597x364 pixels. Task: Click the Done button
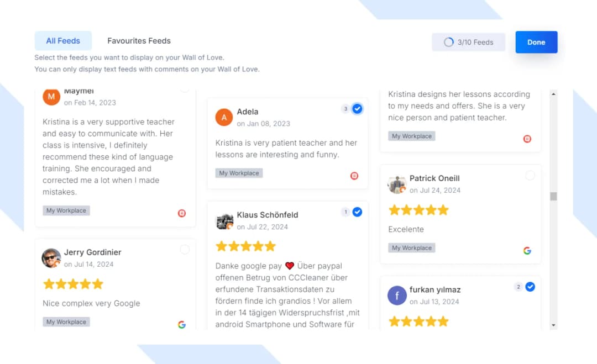pyautogui.click(x=536, y=41)
